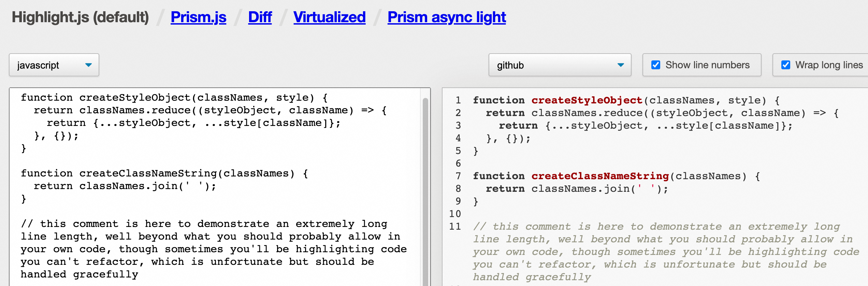Open the javascript language dropdown
Screen dimensions: 868x286
pos(54,65)
